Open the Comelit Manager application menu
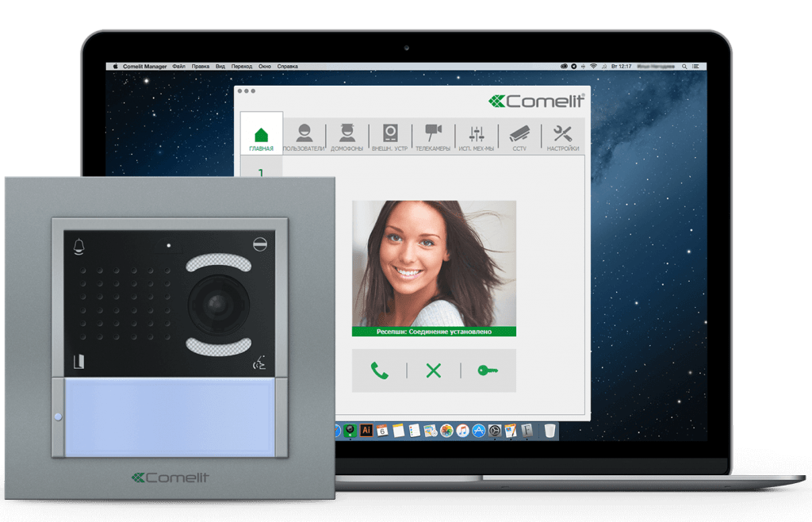 click(x=144, y=67)
